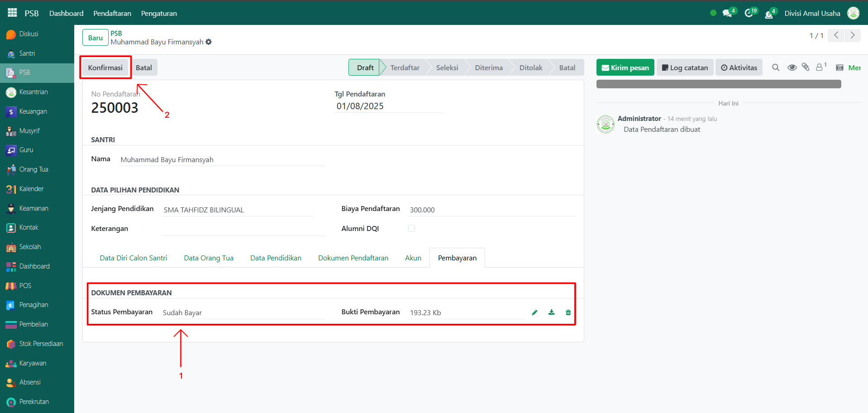Screen dimensions: 868x413
Task: Click the pencil edit icon for Bukti Pembayaran
Action: [x=534, y=312]
